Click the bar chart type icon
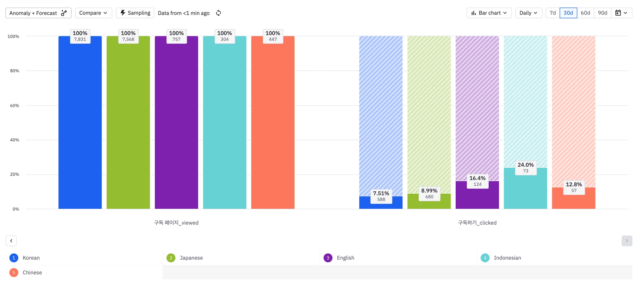The width and height of the screenshot is (644, 298). 474,13
